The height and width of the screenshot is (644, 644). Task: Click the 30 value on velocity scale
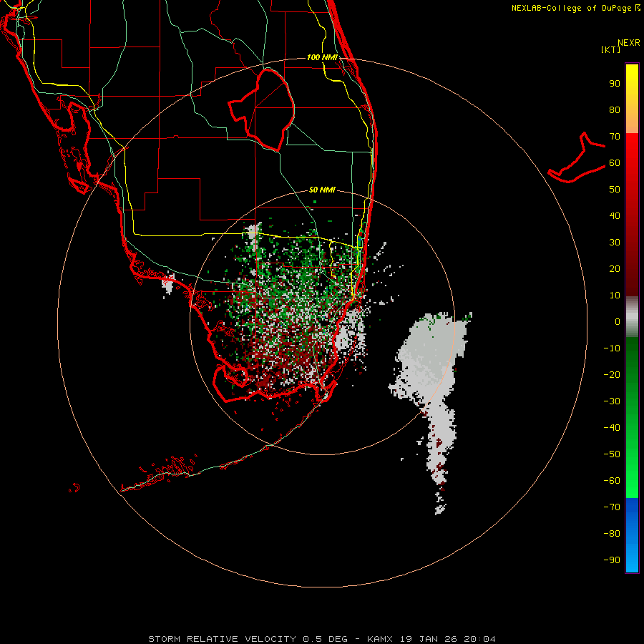615,243
